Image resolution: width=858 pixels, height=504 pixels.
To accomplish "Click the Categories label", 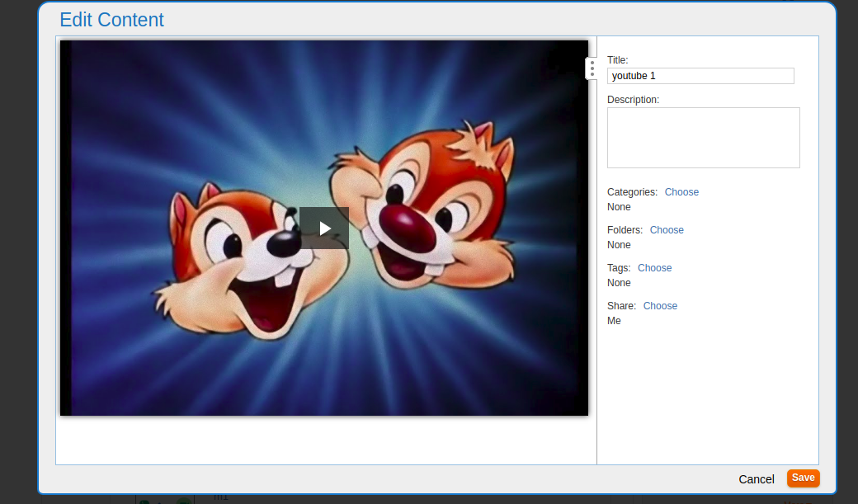I will [632, 192].
